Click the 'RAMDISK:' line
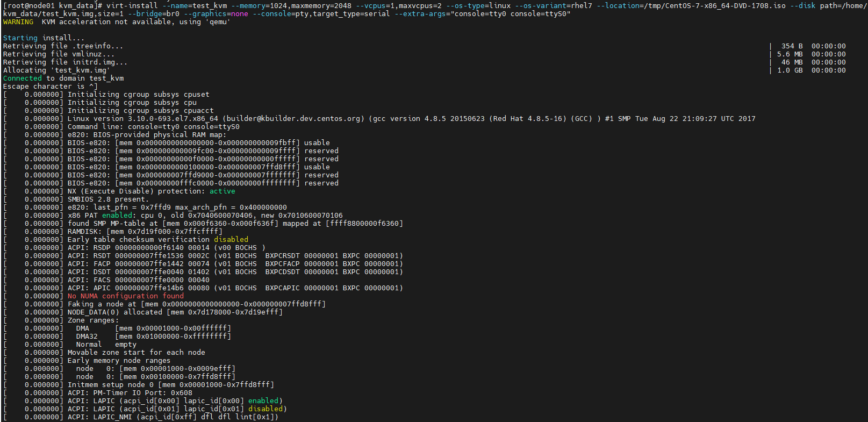Viewport: 868px width, 422px height. point(113,231)
